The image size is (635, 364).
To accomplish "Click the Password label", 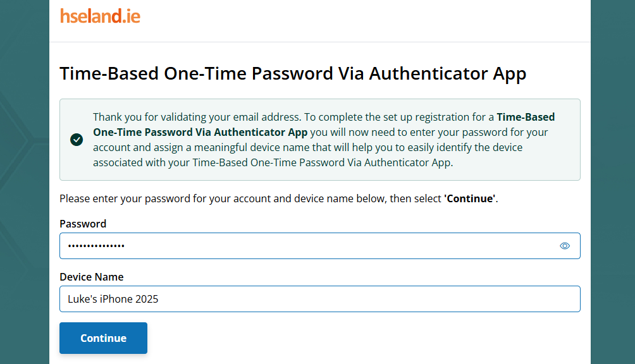I will point(83,224).
